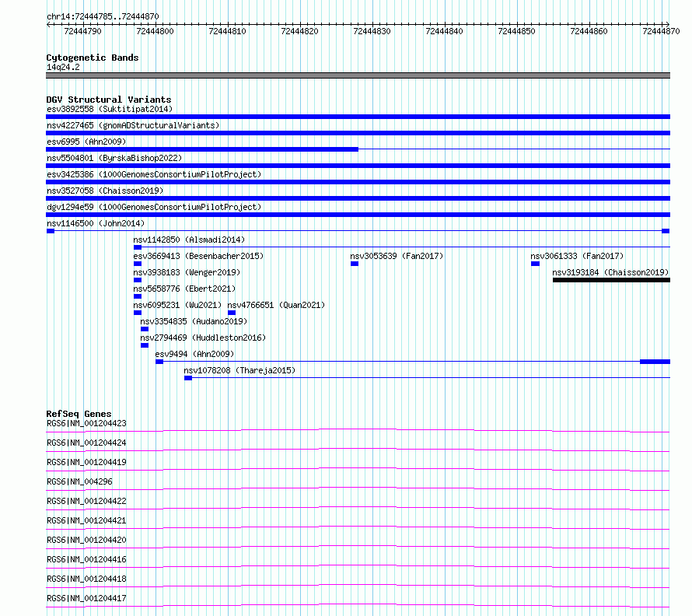
Task: Select nsv3354835 (Audano2019) variant label
Action: 194,321
